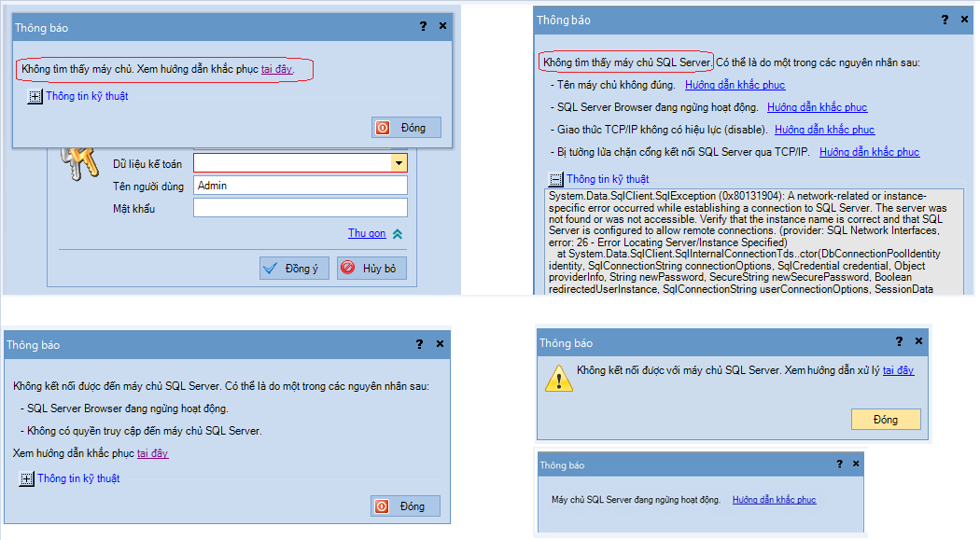980x540 pixels.
Task: Click the yellow Đóng button in the warning dialog
Action: [886, 420]
